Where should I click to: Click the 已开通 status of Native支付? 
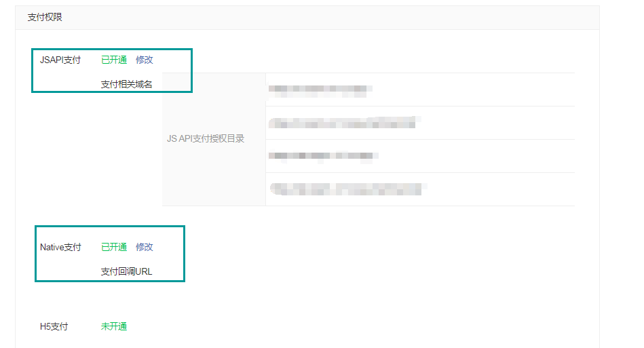click(x=114, y=247)
